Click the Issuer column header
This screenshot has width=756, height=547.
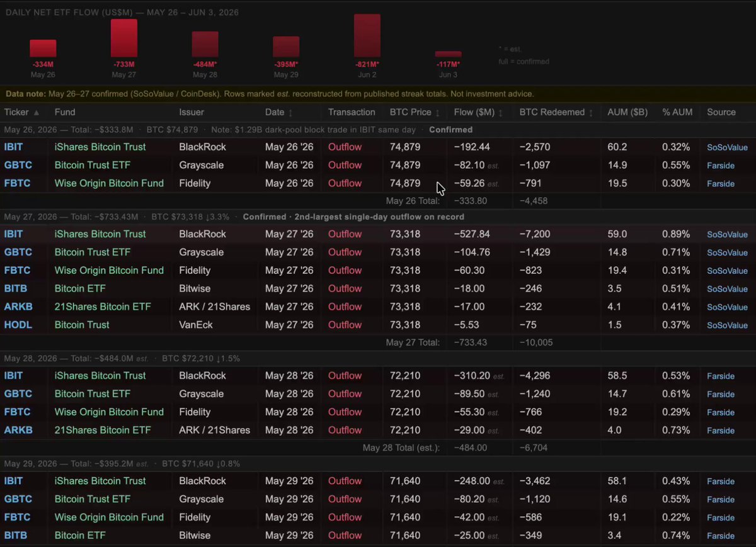click(192, 112)
